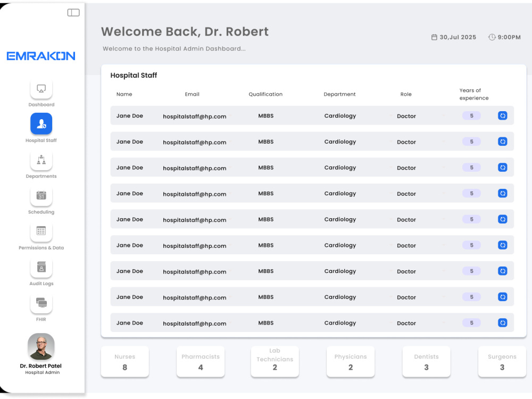Select the Hospital Staff sidebar icon
The image size is (532, 399).
41,124
